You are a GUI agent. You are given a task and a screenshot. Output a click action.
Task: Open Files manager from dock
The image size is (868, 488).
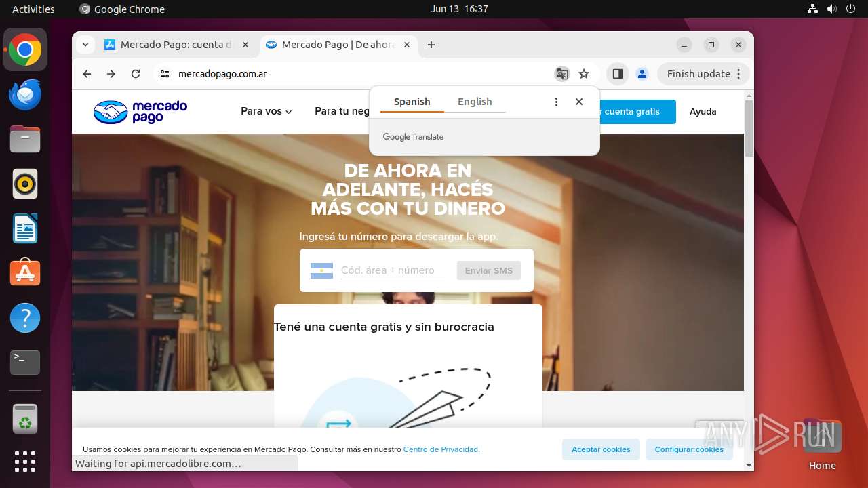pos(25,140)
